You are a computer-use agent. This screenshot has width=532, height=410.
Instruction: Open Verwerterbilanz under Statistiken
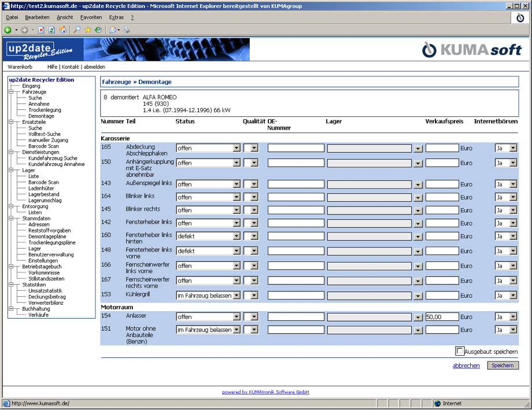(46, 303)
